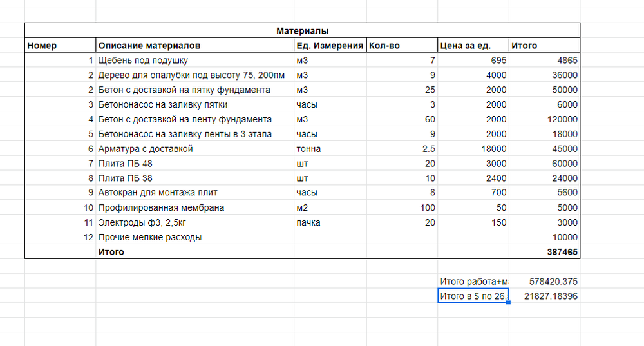Click 'Бетон с доставкой на ленту фундамента'
Image resolution: width=644 pixels, height=346 pixels.
point(195,119)
